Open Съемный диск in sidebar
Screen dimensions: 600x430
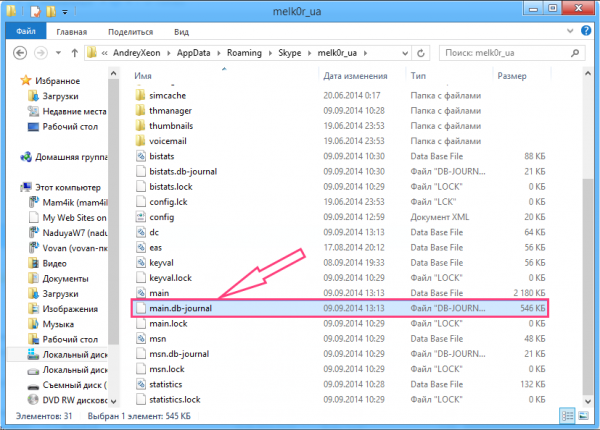(x=75, y=385)
